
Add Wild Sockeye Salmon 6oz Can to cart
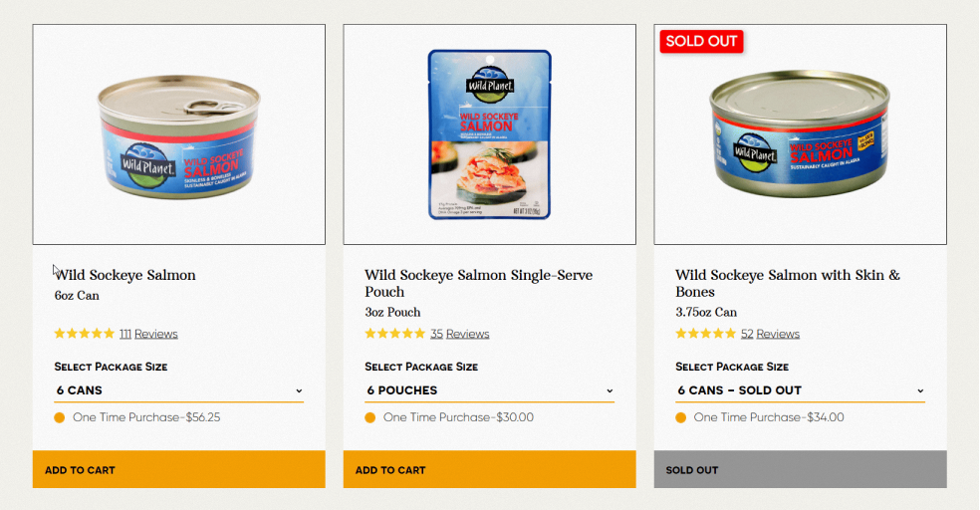click(x=178, y=469)
